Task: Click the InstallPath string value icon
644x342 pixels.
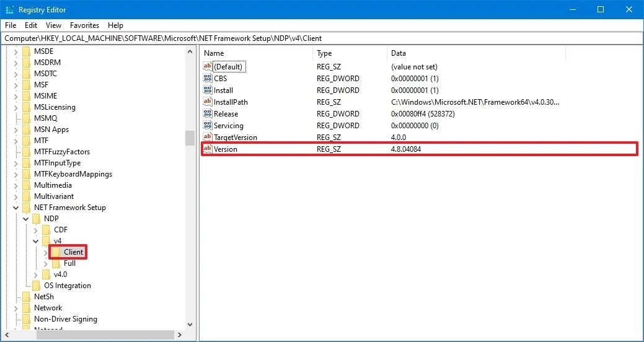Action: pos(208,102)
